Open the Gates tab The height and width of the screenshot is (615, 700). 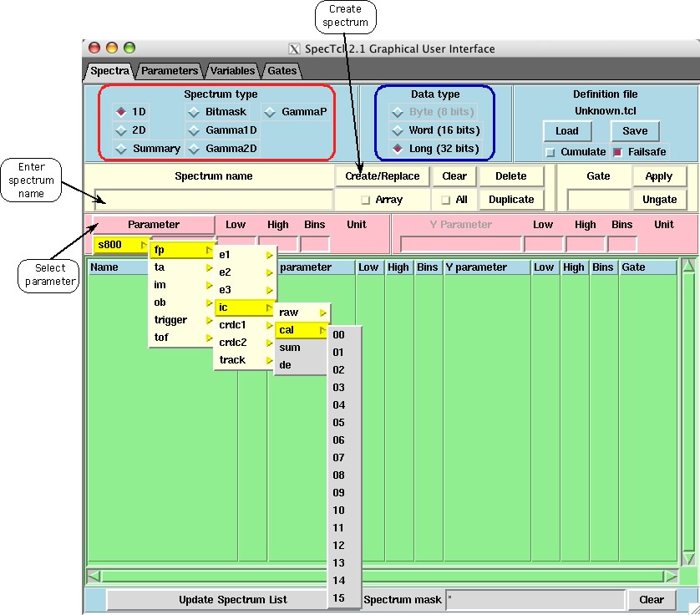[282, 71]
